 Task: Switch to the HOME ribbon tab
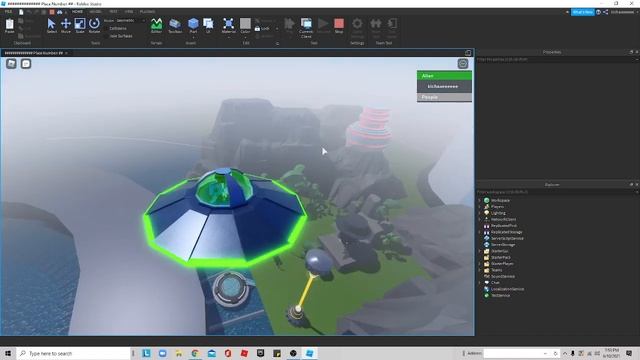[x=77, y=12]
